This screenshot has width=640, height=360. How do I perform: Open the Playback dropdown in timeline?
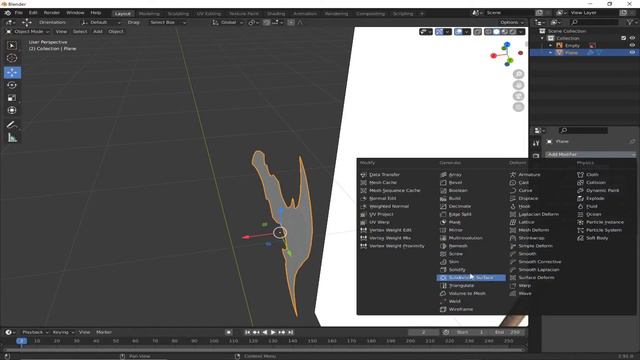click(x=35, y=332)
